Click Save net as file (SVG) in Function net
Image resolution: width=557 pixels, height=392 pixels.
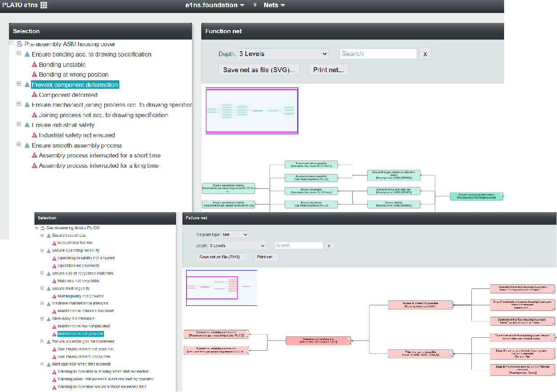click(259, 70)
